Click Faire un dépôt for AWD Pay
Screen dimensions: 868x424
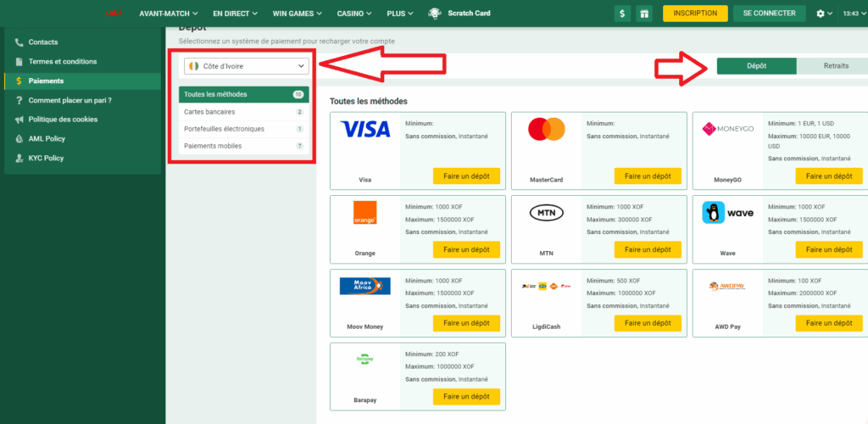(x=829, y=323)
